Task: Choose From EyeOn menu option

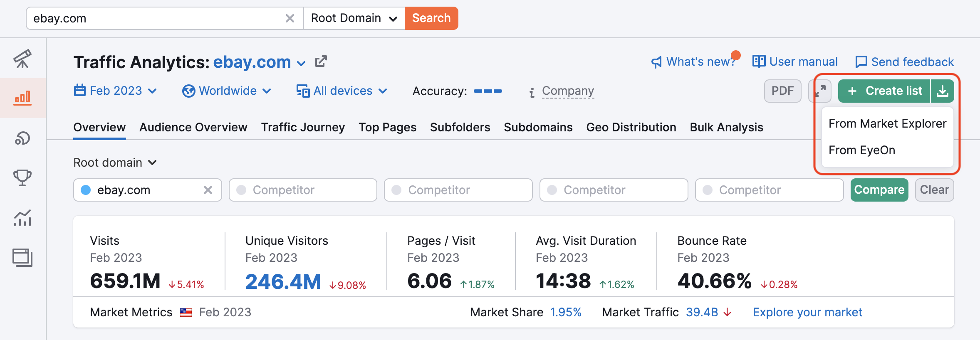Action: coord(888,150)
